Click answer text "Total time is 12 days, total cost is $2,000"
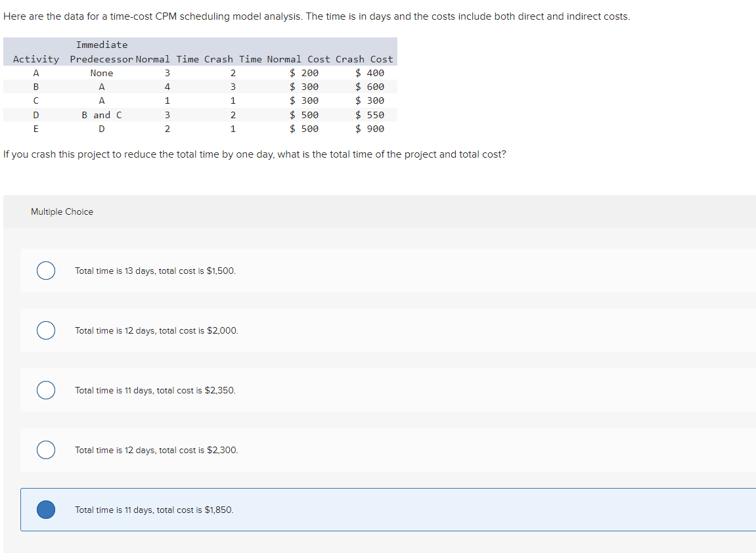Viewport: 756px width, 553px height. (x=155, y=330)
